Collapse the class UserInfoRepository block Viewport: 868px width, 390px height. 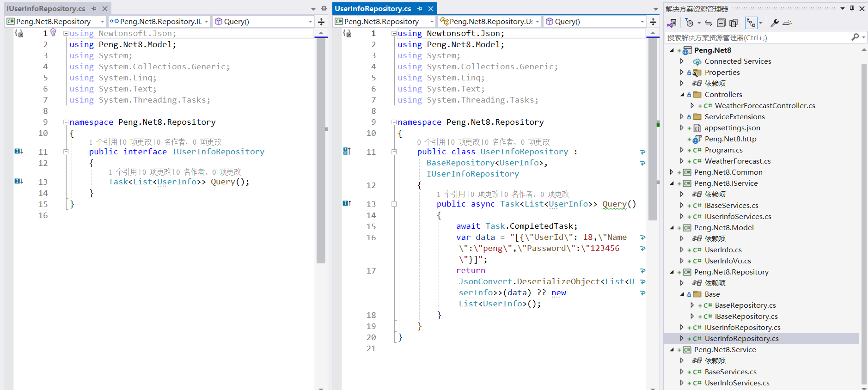(x=394, y=152)
